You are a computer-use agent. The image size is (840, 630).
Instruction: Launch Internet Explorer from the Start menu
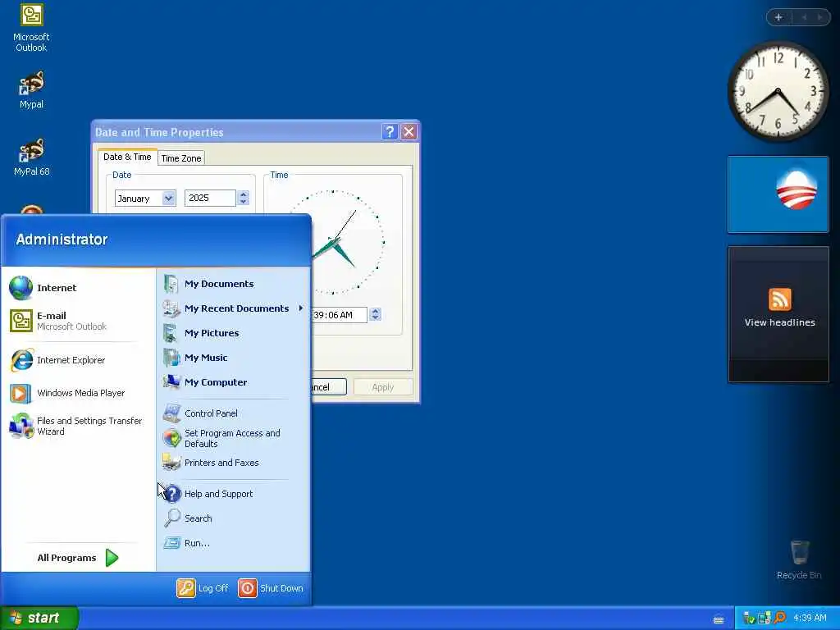pos(78,360)
